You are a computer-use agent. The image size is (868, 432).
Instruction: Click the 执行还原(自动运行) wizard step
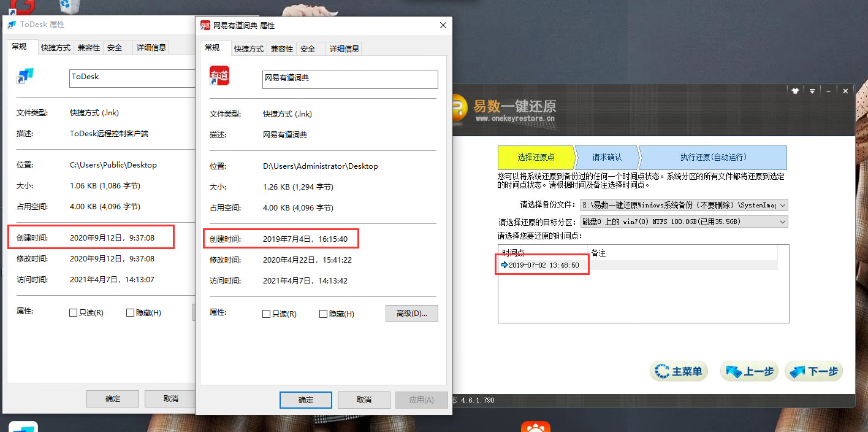(x=713, y=158)
